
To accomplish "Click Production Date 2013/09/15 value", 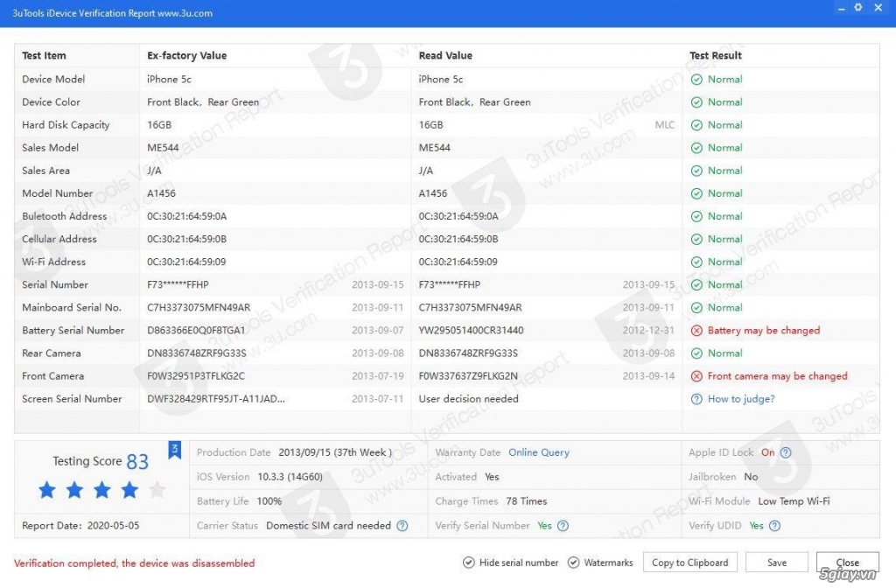I will (x=335, y=452).
